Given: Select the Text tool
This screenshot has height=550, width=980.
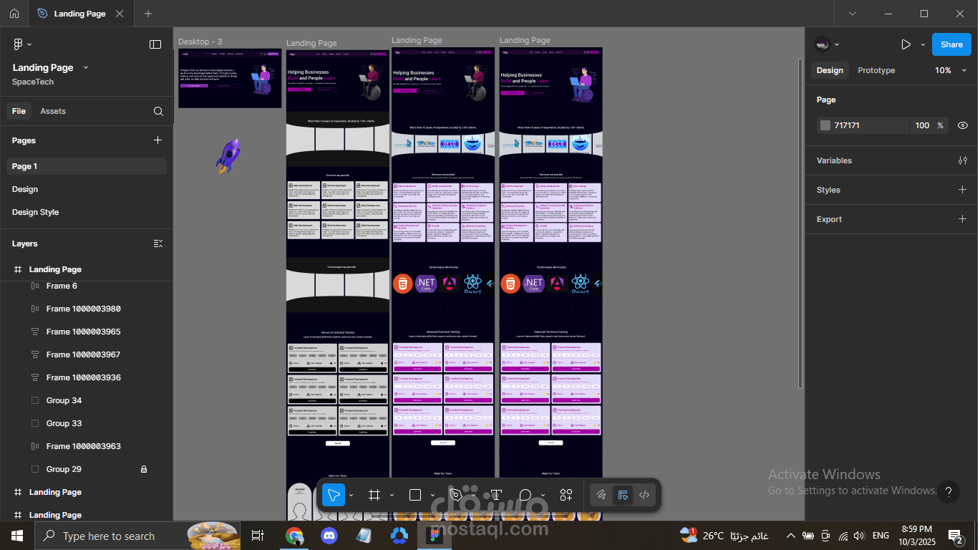Looking at the screenshot, I should pyautogui.click(x=496, y=495).
